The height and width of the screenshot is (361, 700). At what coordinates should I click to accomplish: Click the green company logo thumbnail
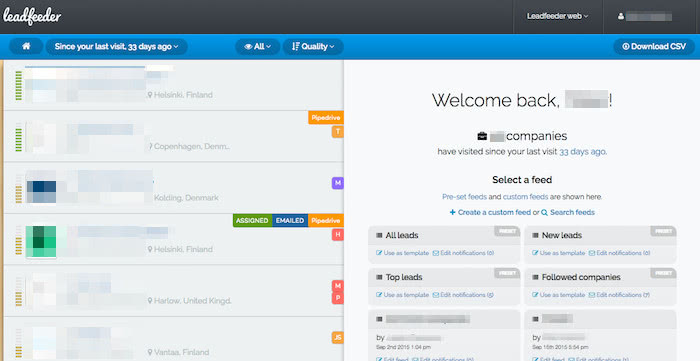point(41,241)
